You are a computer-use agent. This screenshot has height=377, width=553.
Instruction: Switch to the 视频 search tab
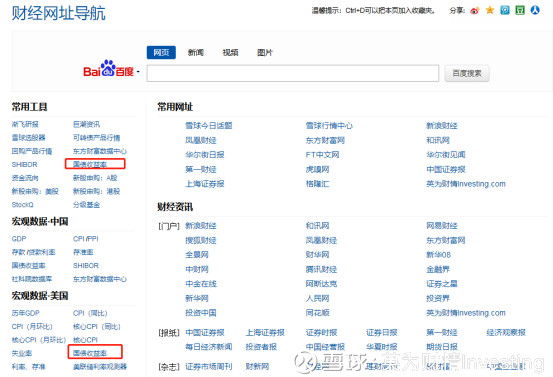coord(230,53)
